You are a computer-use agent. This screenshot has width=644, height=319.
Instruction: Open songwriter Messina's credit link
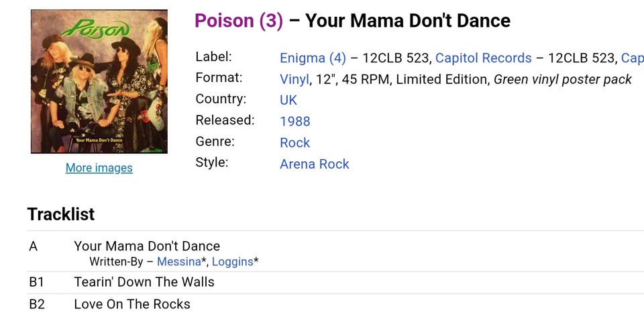click(178, 262)
